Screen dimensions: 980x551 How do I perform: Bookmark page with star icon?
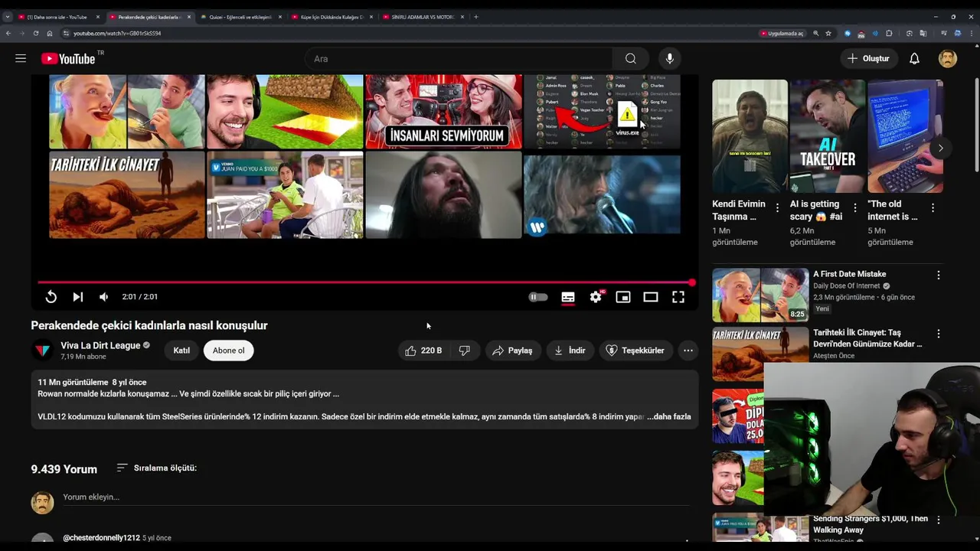coord(828,34)
